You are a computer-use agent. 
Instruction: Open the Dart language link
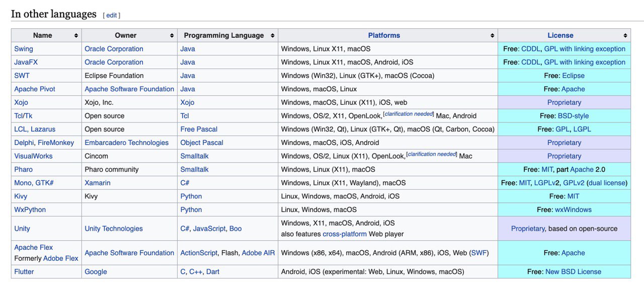click(213, 272)
